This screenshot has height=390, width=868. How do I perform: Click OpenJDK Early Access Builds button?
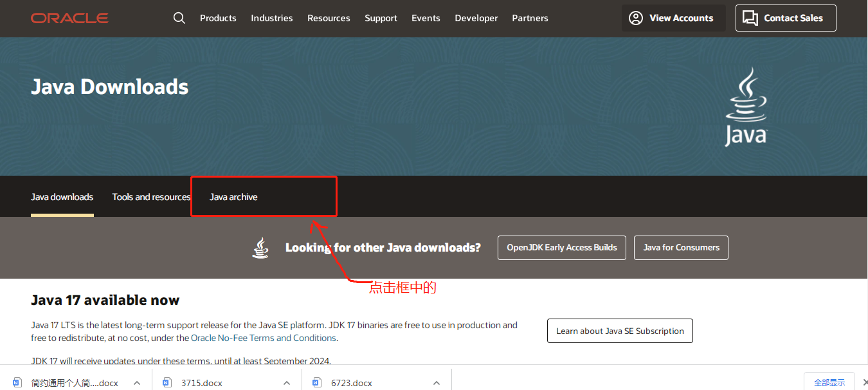click(x=562, y=248)
